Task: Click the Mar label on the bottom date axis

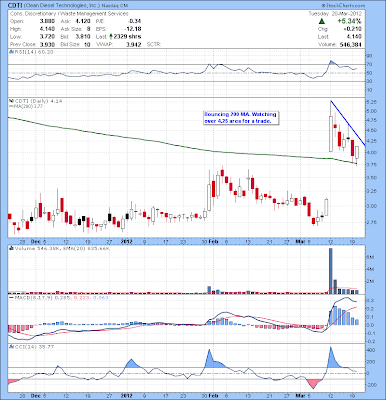Action: click(300, 397)
